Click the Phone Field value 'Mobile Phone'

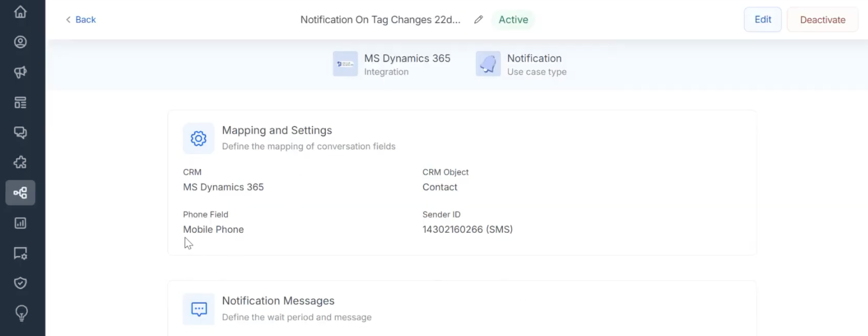tap(213, 229)
